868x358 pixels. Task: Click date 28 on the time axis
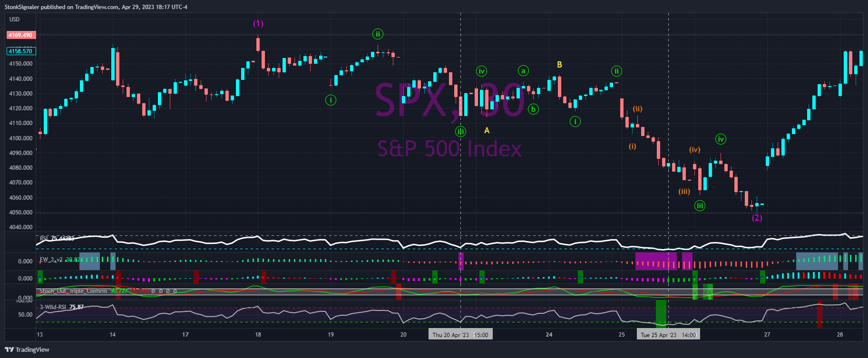coord(840,335)
